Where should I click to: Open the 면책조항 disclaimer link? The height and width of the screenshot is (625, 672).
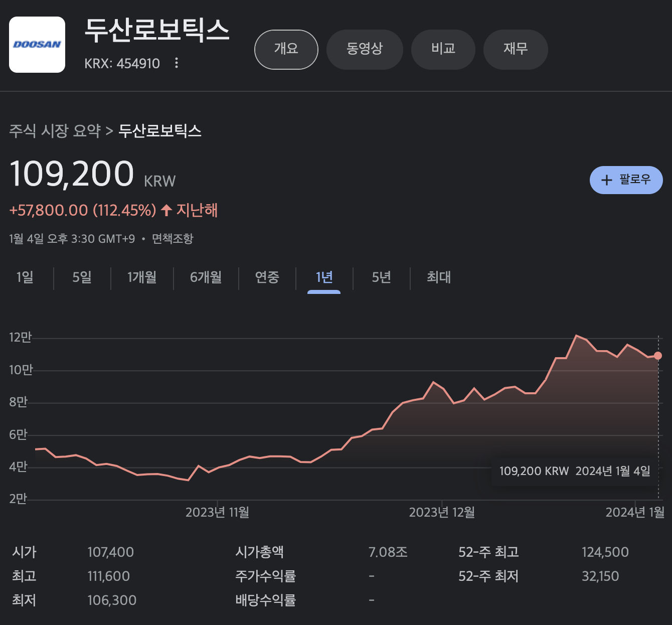[x=173, y=239]
